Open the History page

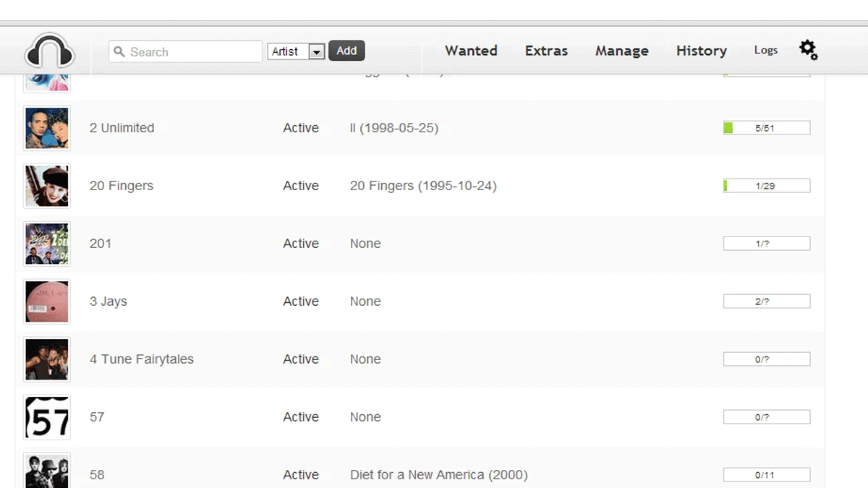pos(701,51)
